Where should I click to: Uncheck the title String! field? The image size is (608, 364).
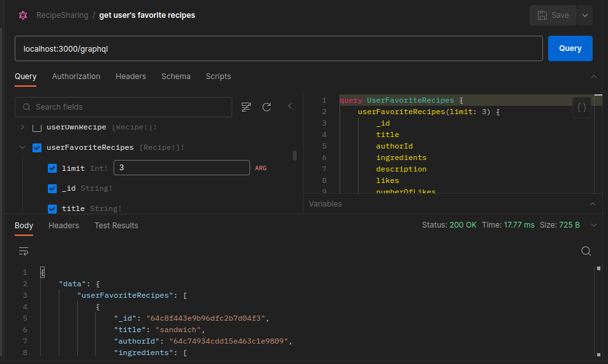pos(52,208)
